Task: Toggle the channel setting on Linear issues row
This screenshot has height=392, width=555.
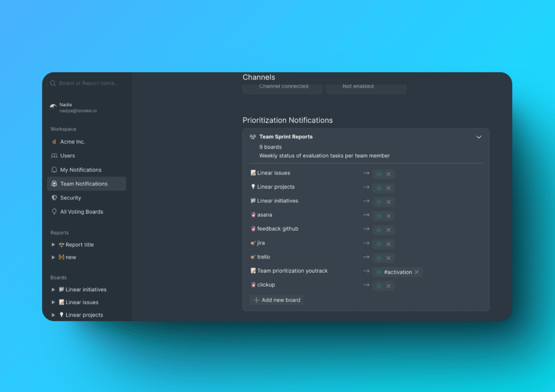Action: click(x=379, y=173)
